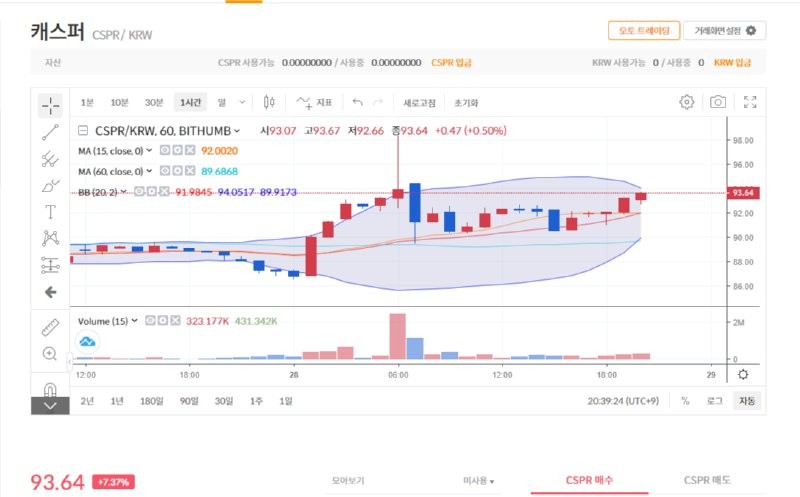Select the trend line drawing tool
This screenshot has width=800, height=497.
point(51,132)
